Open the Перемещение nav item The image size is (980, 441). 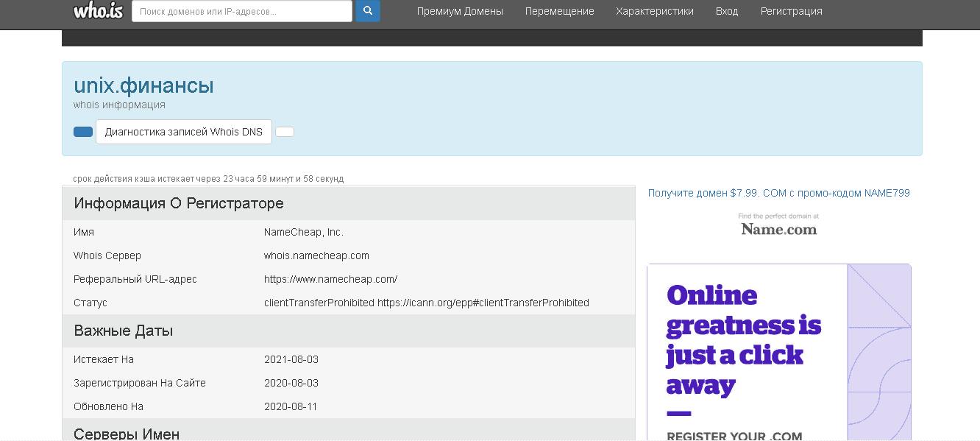(559, 11)
